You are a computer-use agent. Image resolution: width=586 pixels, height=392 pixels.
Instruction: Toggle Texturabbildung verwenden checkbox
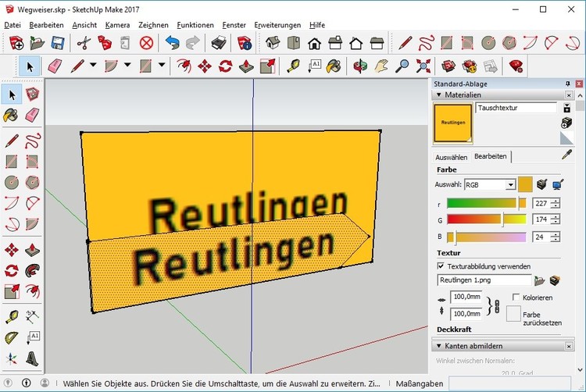coord(441,266)
